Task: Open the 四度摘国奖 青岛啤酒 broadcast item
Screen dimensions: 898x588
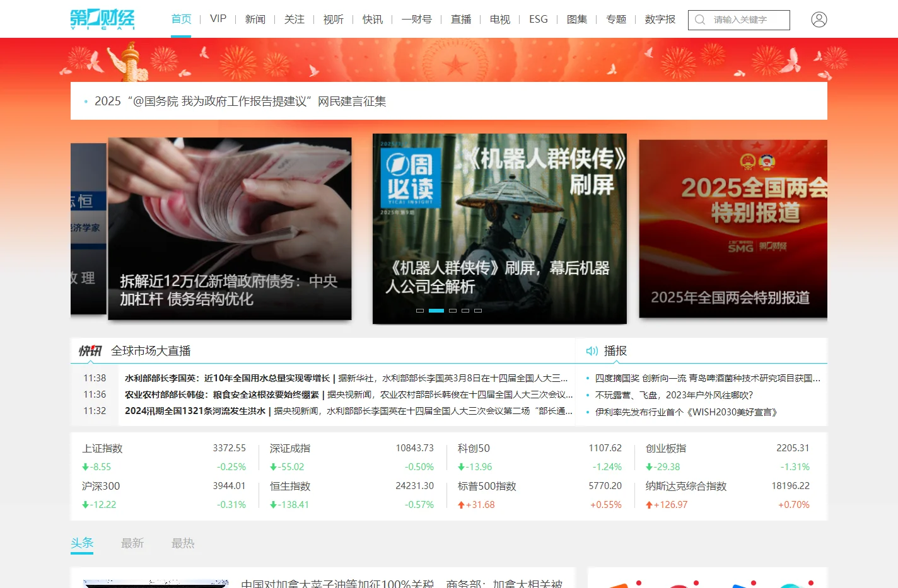Action: [x=708, y=378]
